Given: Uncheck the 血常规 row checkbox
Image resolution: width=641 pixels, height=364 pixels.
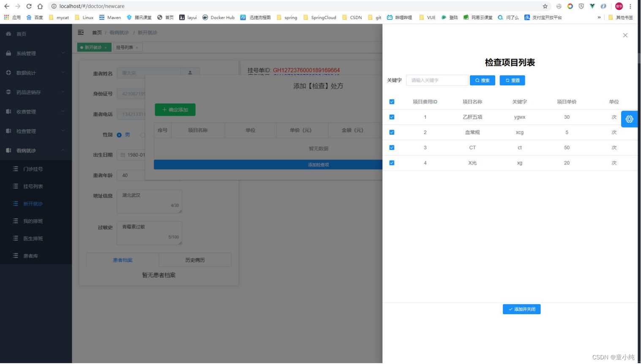Looking at the screenshot, I should (392, 132).
